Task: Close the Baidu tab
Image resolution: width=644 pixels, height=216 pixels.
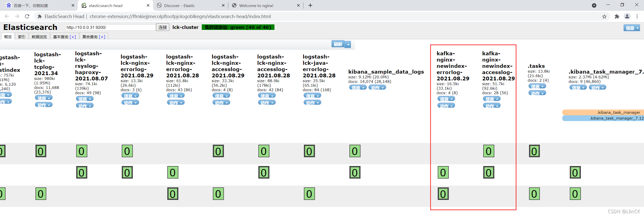Action: click(73, 5)
